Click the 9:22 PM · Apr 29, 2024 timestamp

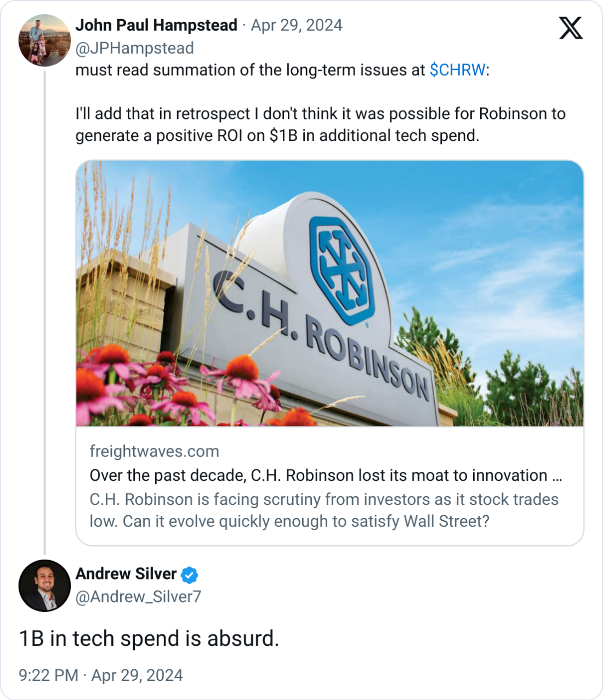click(x=101, y=675)
